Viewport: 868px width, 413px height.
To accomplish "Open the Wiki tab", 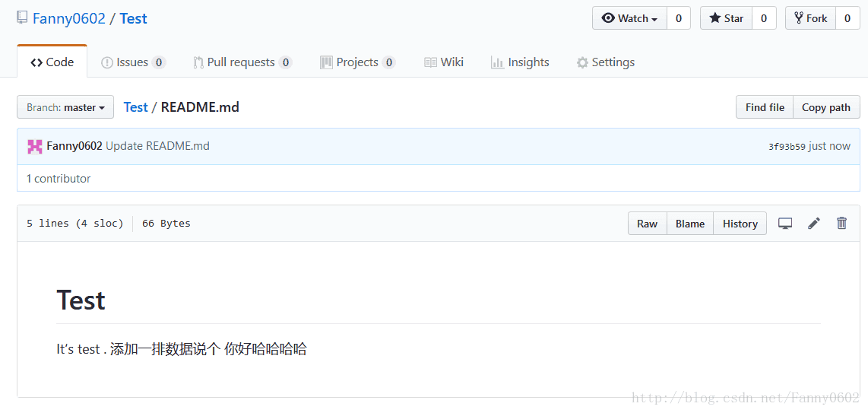I will pyautogui.click(x=444, y=62).
